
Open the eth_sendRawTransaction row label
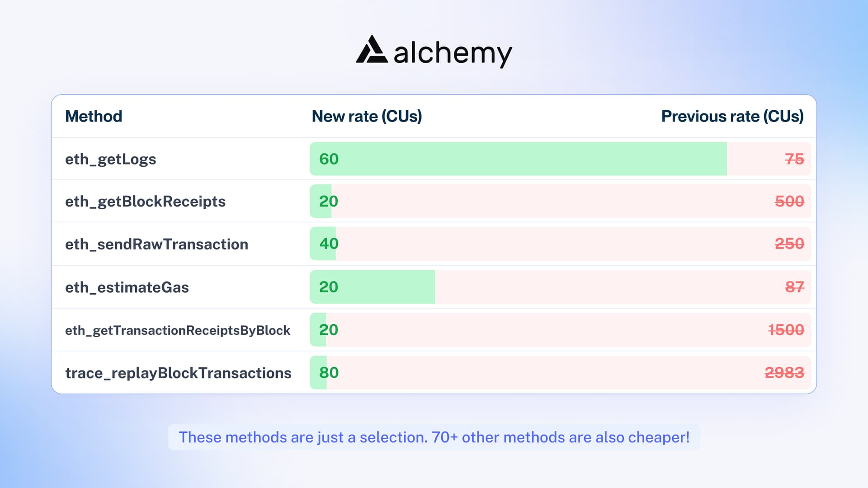pyautogui.click(x=156, y=244)
